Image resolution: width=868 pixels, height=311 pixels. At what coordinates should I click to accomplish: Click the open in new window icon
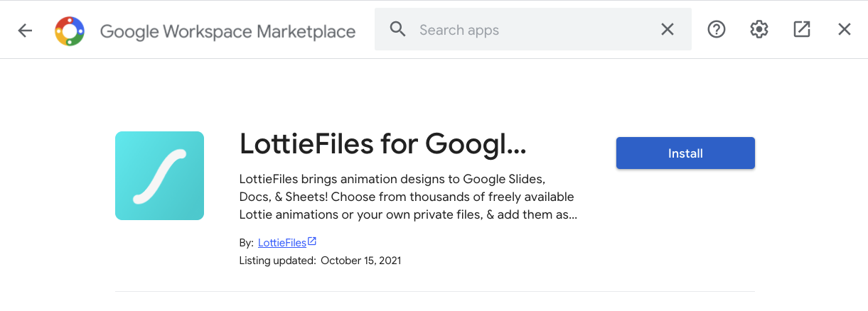click(801, 29)
